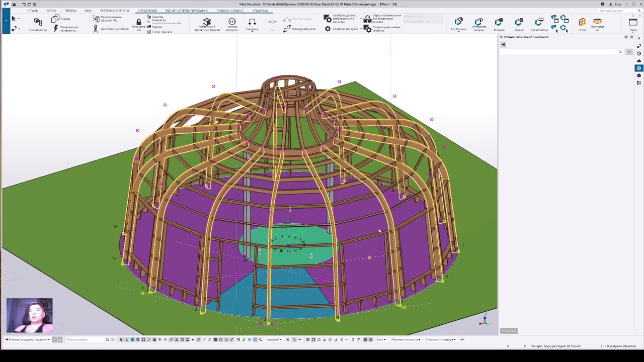Viewport: 644px width, 362px height.
Task: Open the standard selection filter dropdown
Action: (274, 339)
